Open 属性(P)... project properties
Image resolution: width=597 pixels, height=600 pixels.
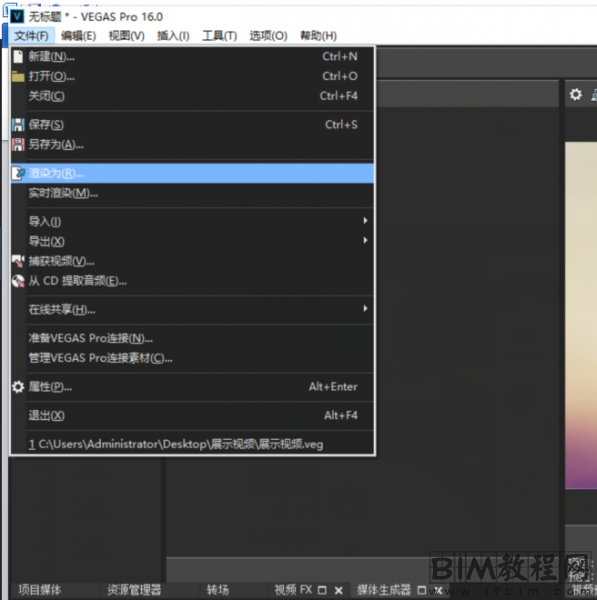[x=192, y=387]
